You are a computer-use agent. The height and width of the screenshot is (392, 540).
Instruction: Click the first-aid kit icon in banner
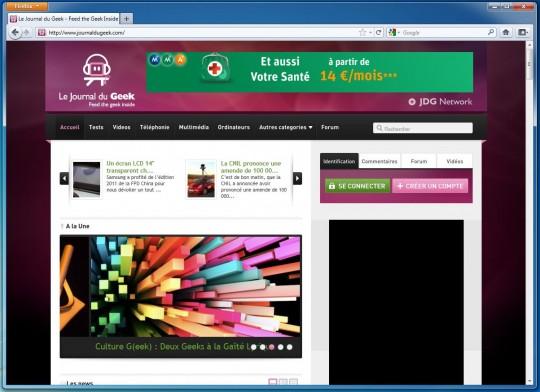tap(215, 68)
